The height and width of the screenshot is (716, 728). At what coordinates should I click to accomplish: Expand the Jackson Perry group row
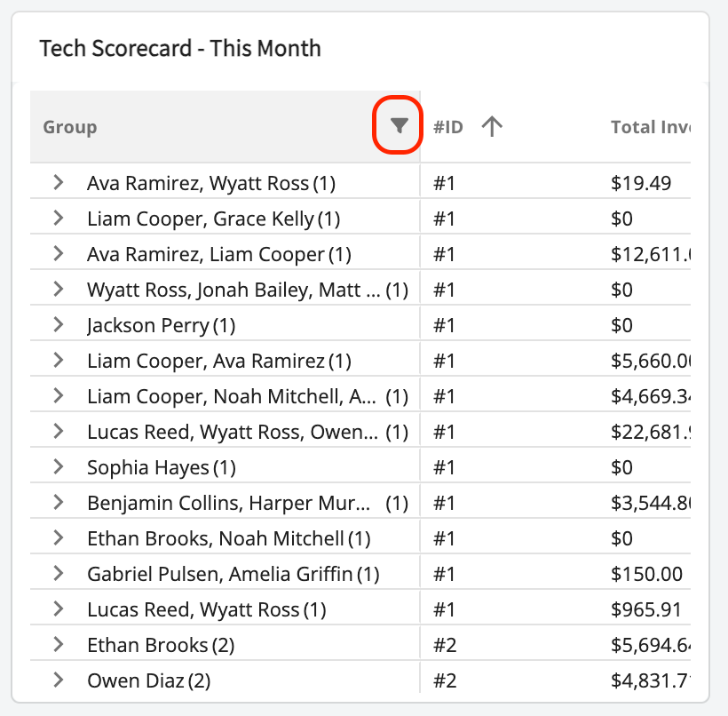coord(58,324)
